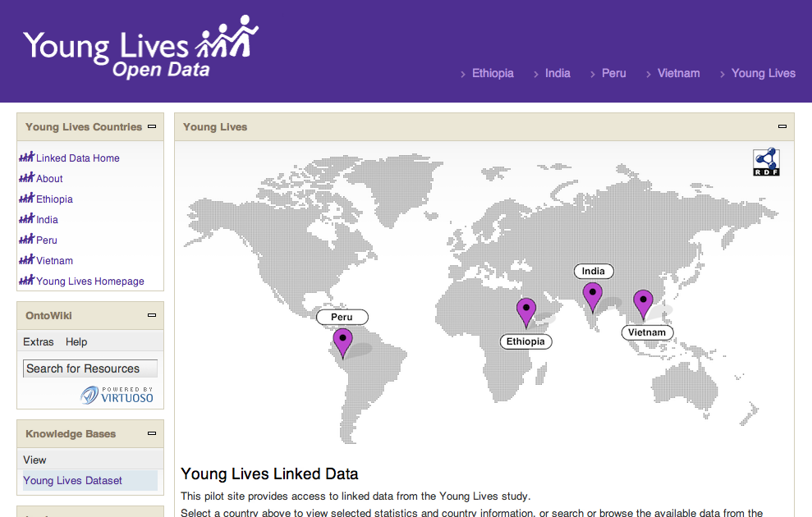Click the purple Ethiopia map pin
The height and width of the screenshot is (517, 812).
coord(526,313)
